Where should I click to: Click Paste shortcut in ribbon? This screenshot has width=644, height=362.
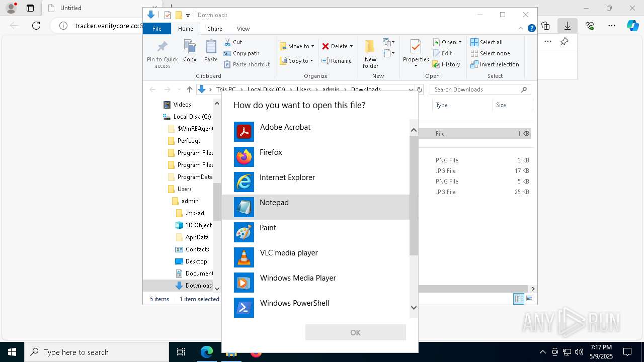coord(247,64)
